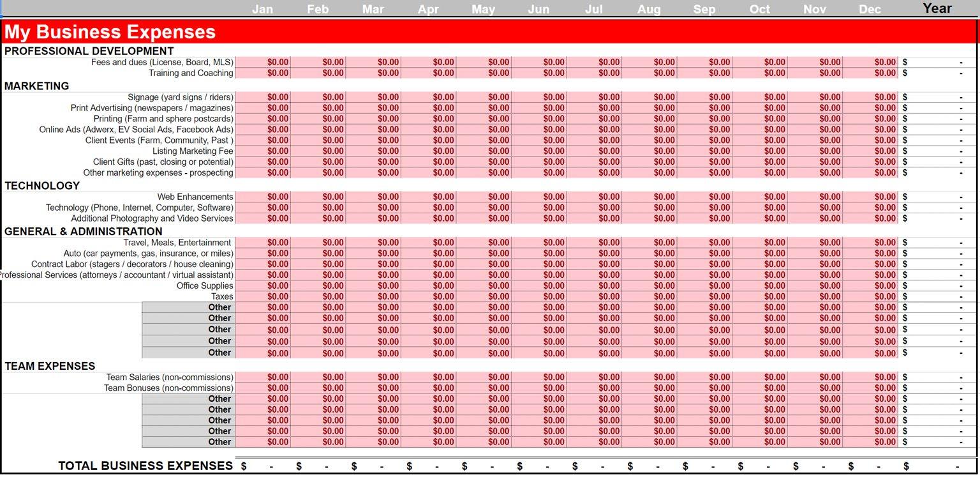Select the Feb column header

pos(318,10)
